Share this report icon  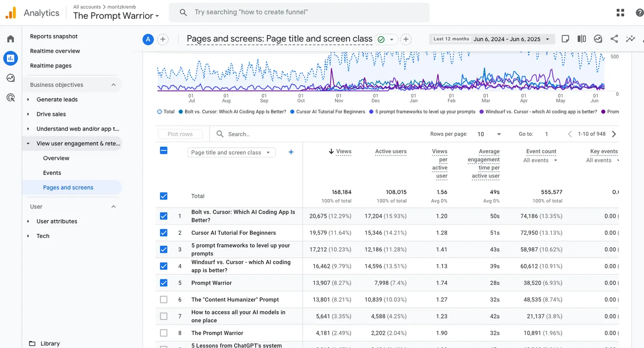point(614,39)
